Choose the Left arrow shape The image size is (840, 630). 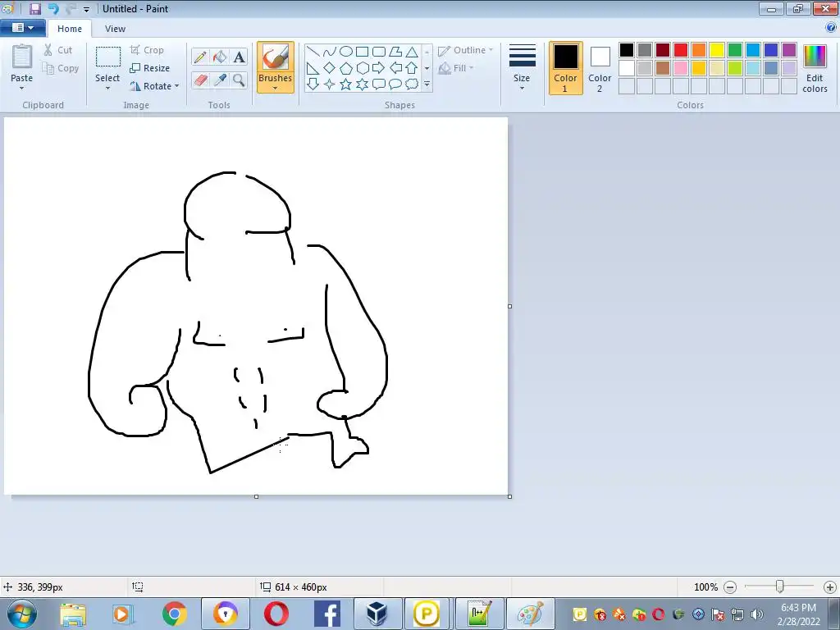click(395, 68)
